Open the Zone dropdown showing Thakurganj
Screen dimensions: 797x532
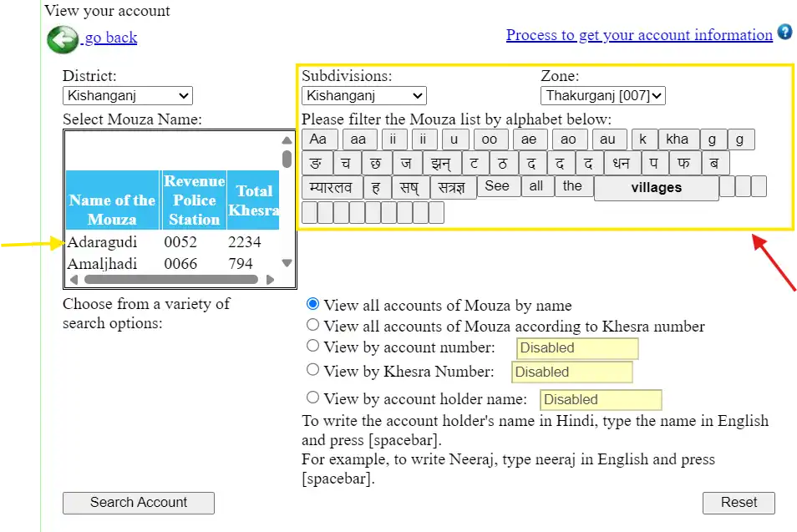click(x=603, y=95)
